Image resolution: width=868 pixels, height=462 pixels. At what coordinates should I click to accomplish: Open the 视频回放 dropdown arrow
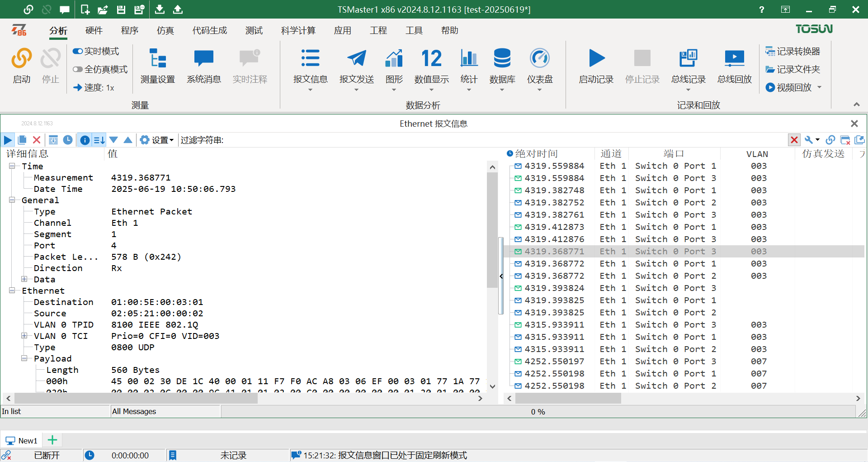(819, 87)
